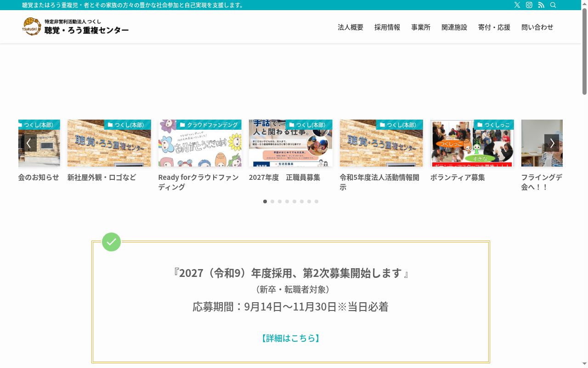Open the 法人概要 menu
The width and height of the screenshot is (588, 368).
(351, 27)
